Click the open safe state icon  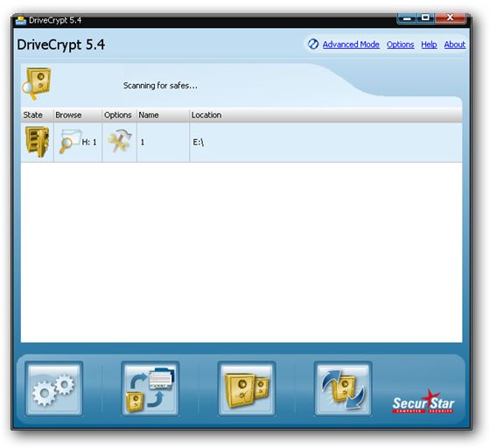tap(37, 142)
